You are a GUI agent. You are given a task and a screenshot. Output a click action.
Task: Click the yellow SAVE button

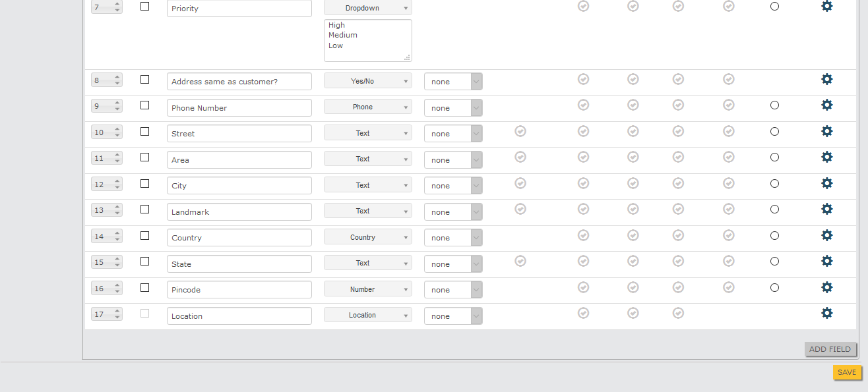tap(847, 372)
